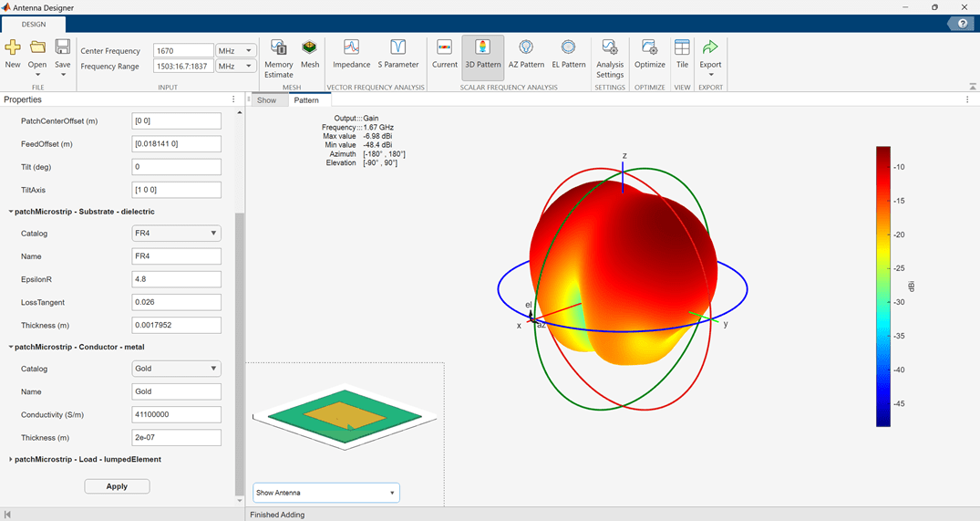The image size is (980, 521).
Task: Select the AZ Pattern plot
Action: pos(526,53)
